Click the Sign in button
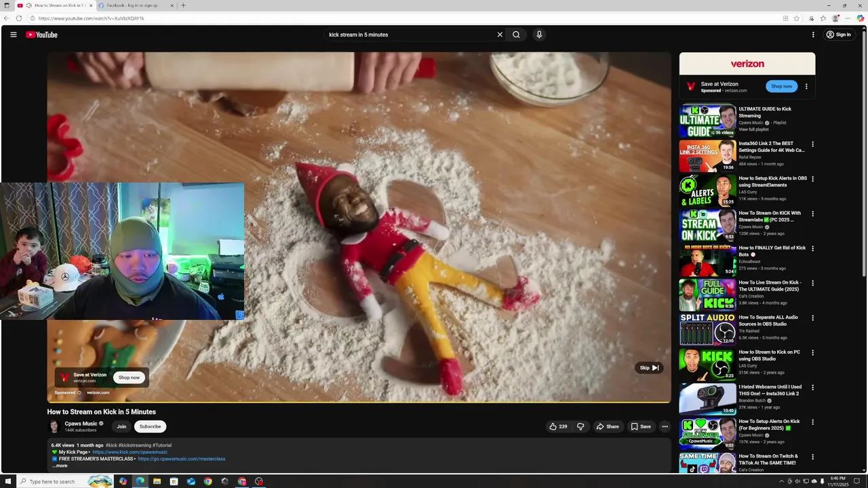868x488 pixels. point(839,35)
